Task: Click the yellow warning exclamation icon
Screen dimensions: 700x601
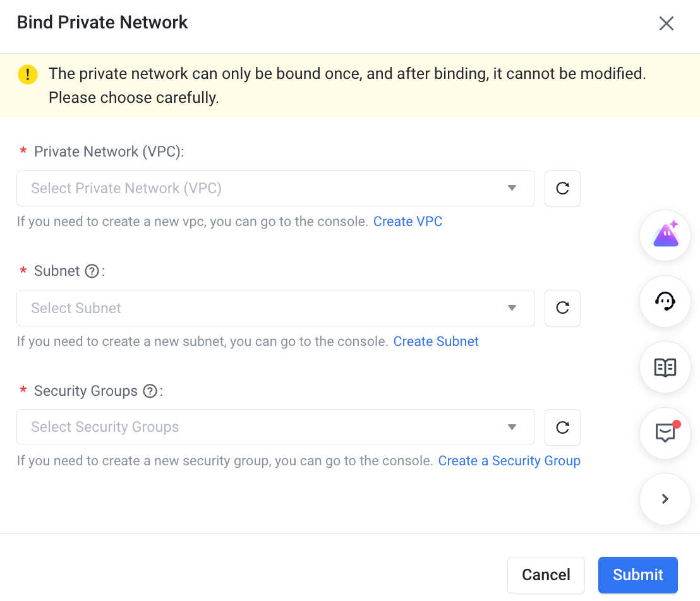Action: tap(28, 74)
